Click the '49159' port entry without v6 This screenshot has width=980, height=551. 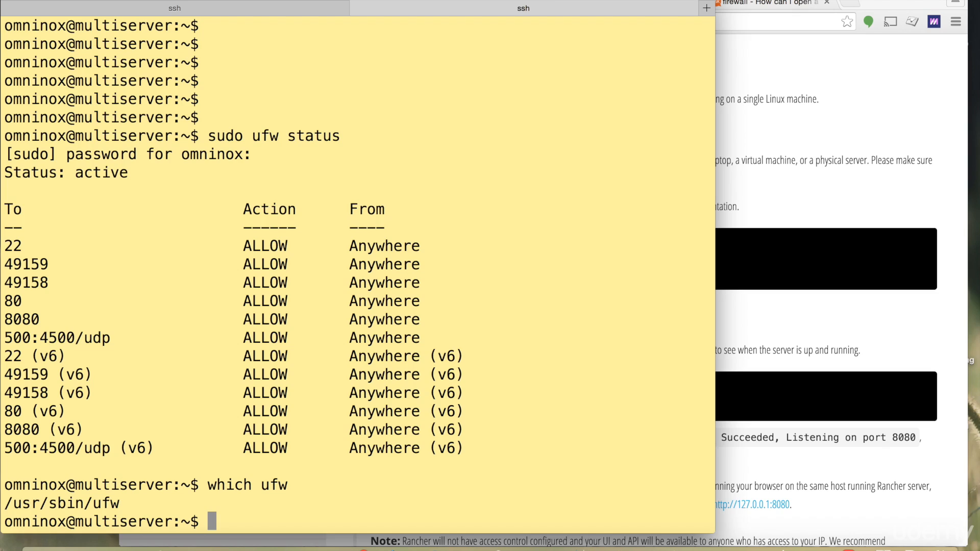(27, 264)
